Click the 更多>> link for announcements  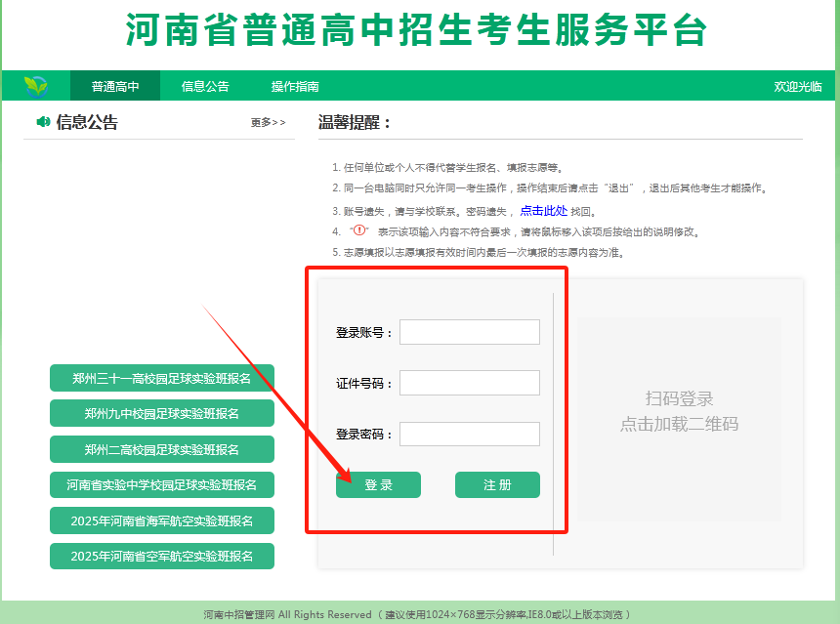click(268, 123)
